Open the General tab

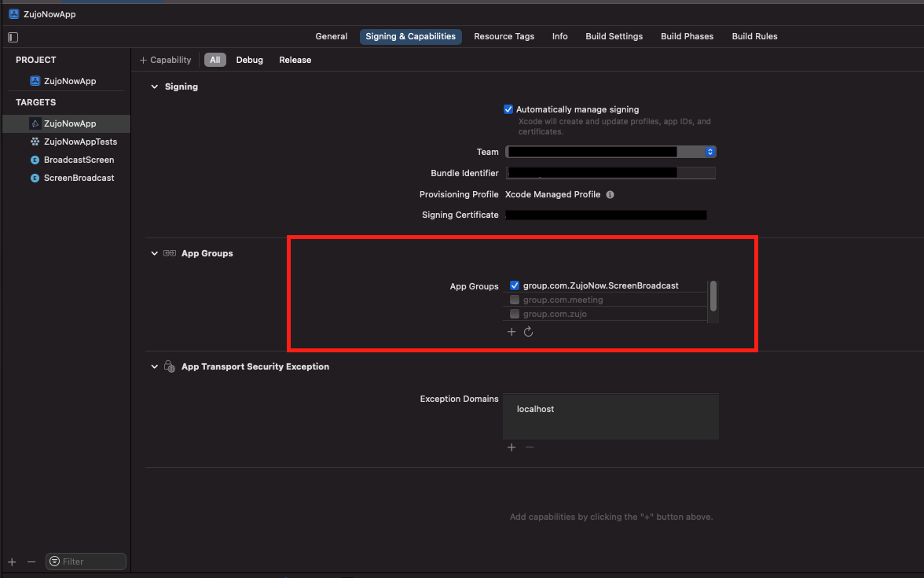pos(332,36)
